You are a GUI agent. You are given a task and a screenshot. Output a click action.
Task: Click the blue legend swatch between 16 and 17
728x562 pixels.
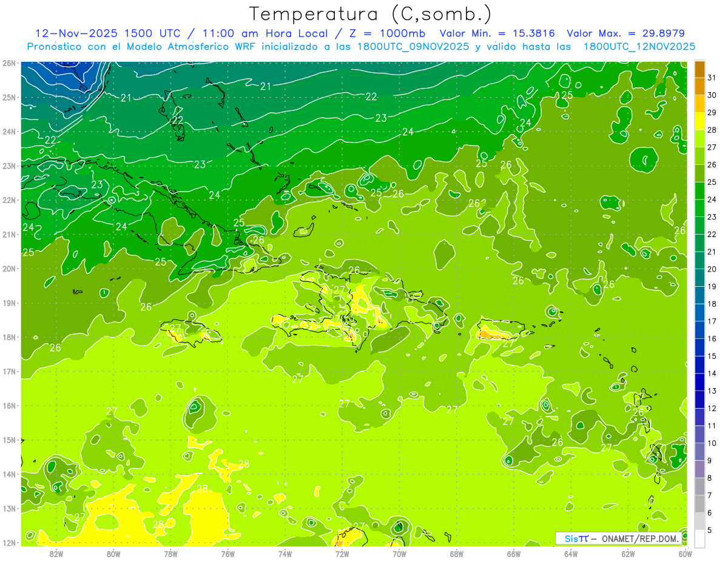pyautogui.click(x=699, y=330)
